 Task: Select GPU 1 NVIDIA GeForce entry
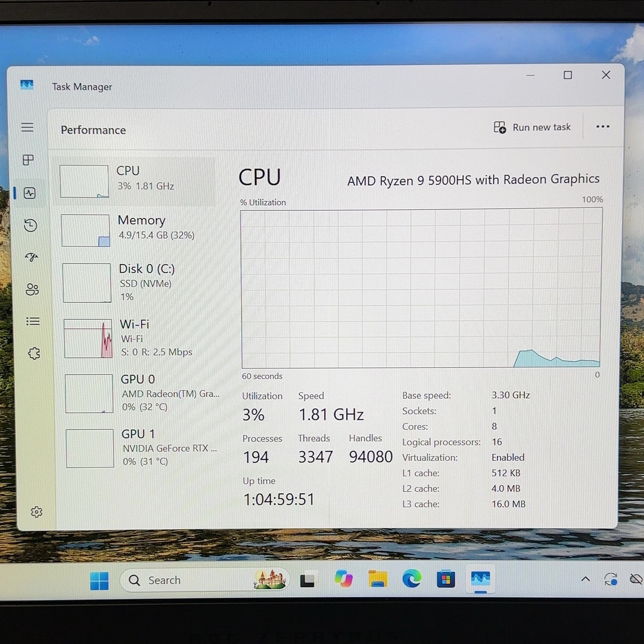(142, 448)
